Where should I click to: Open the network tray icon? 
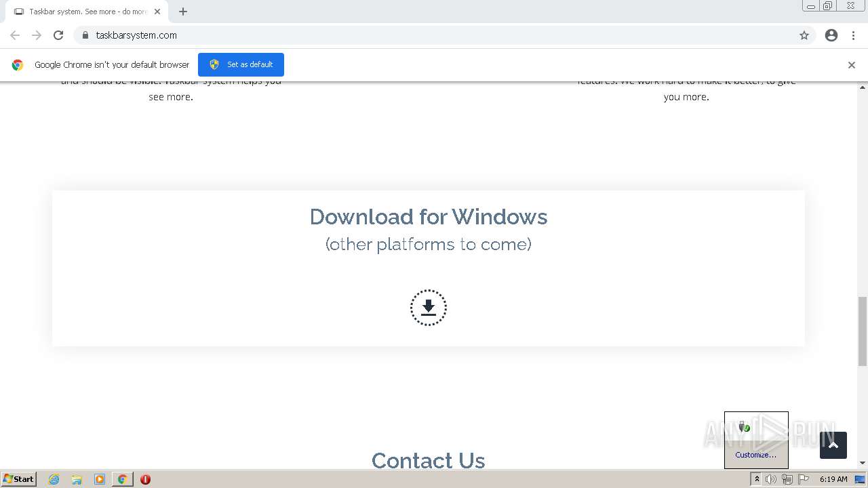point(787,479)
